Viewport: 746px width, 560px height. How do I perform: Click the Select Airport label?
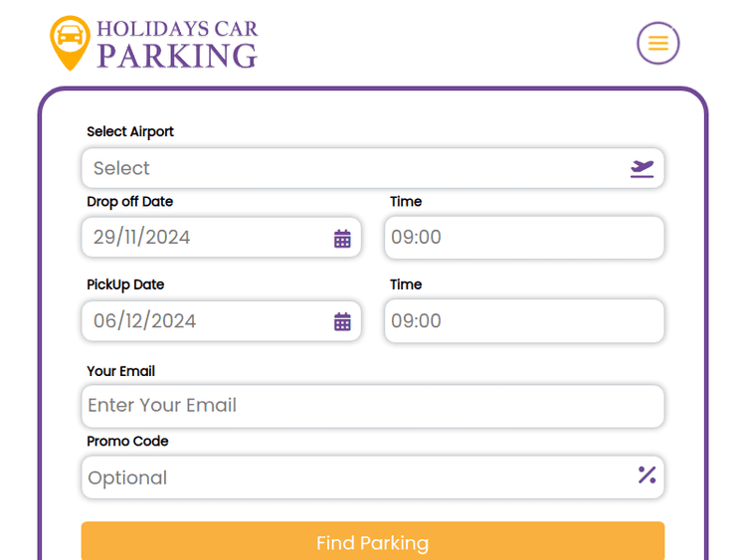pos(130,131)
